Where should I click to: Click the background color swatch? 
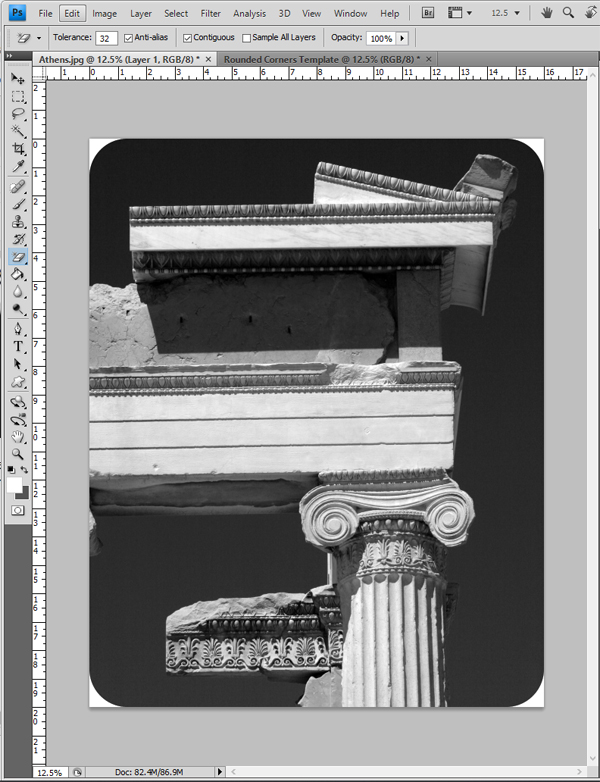point(23,494)
